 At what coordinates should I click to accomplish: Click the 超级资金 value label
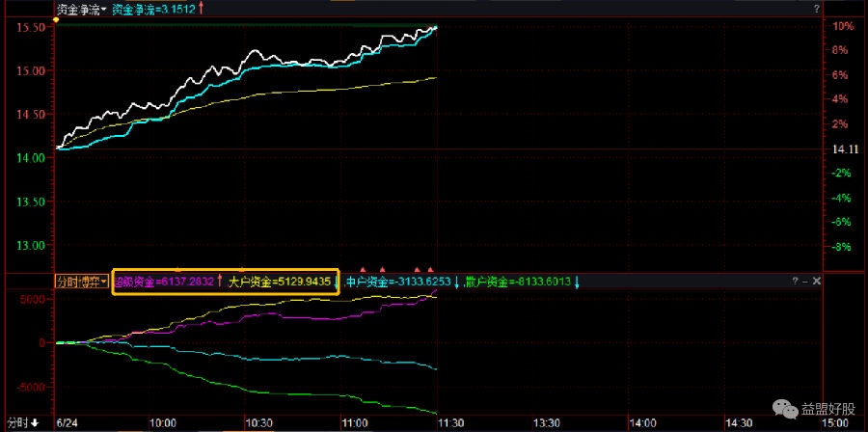pos(164,282)
